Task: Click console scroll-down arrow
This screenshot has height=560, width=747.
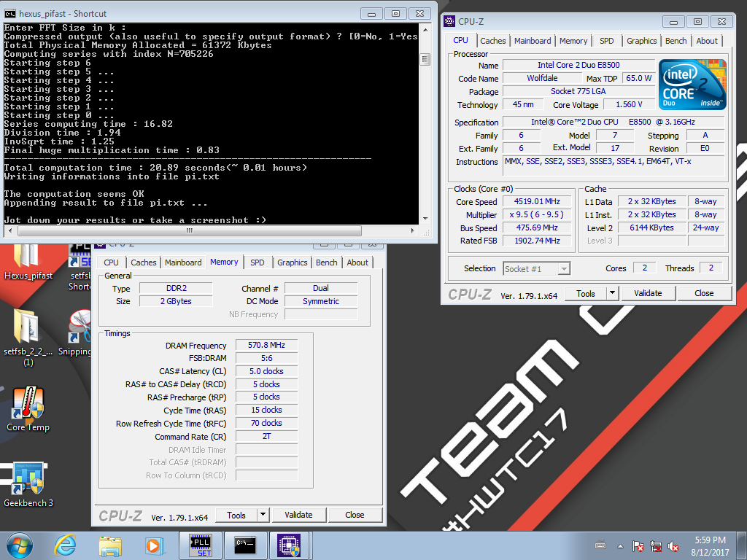Action: point(425,219)
